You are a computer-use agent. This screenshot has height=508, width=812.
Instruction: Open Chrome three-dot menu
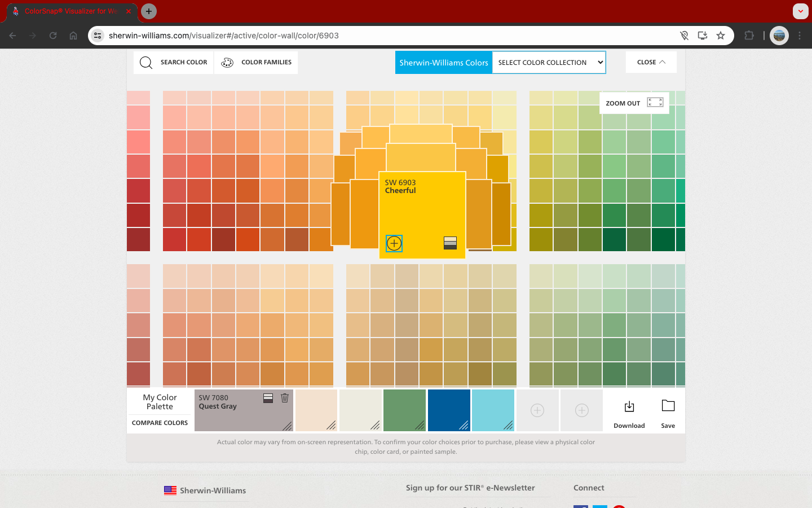[800, 36]
